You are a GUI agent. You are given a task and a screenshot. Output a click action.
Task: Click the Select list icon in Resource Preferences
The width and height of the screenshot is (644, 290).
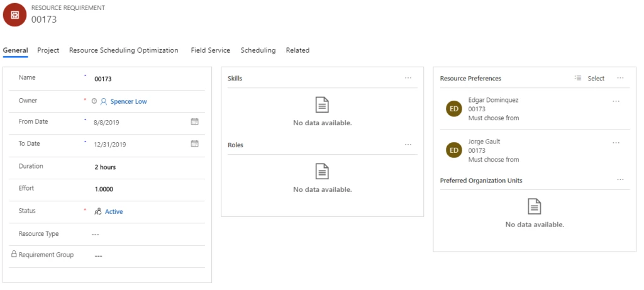(578, 79)
